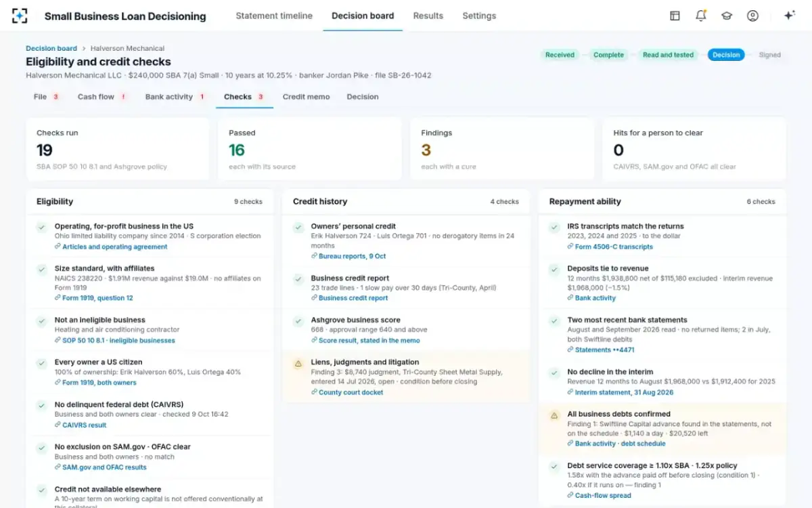Launch the sparkle assistant icon

coord(789,16)
